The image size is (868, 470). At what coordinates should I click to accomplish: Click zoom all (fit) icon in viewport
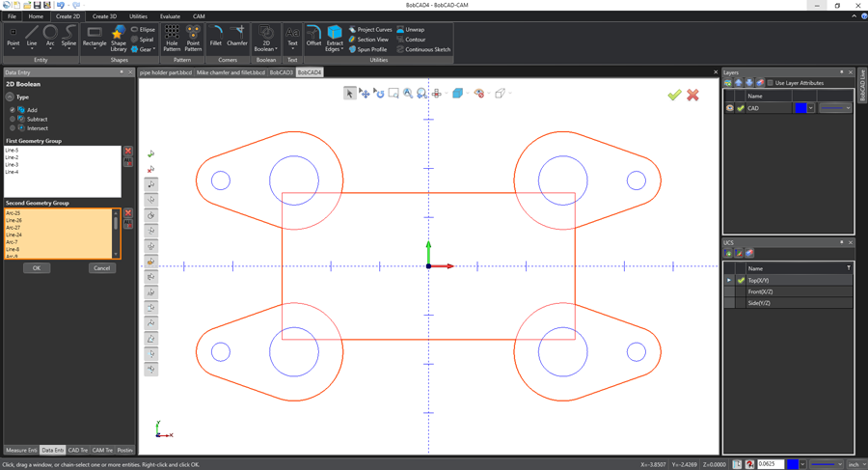click(408, 93)
